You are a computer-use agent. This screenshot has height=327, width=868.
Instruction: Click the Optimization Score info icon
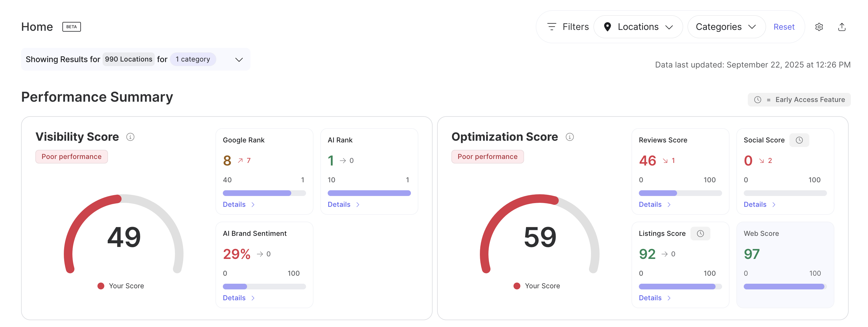pos(569,137)
